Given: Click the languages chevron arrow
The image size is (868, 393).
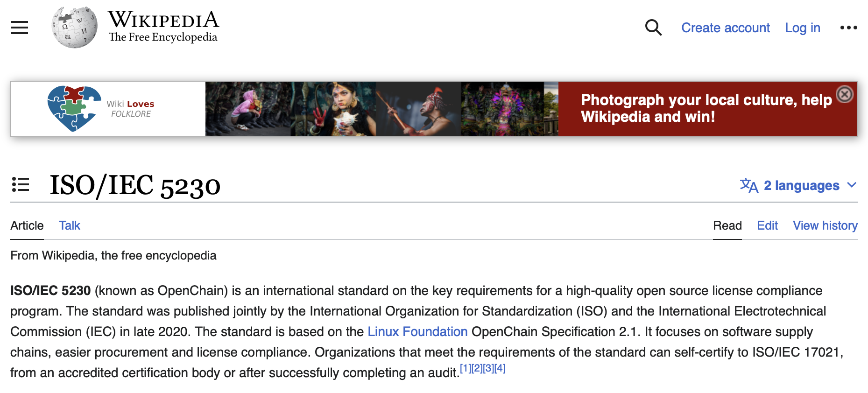Looking at the screenshot, I should 852,185.
